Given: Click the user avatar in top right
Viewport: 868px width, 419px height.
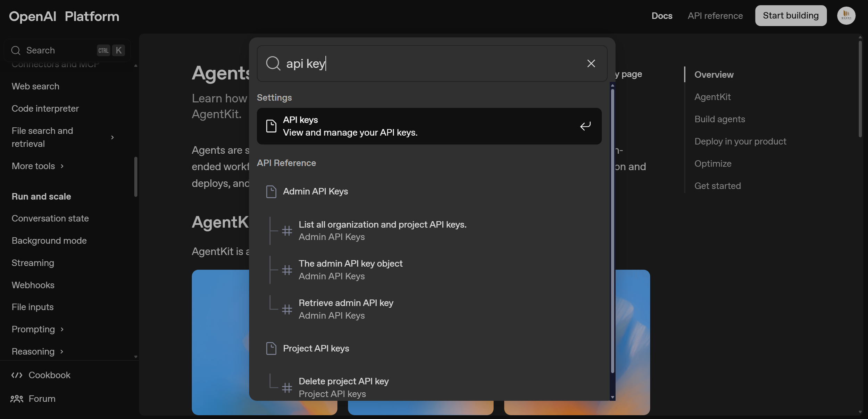Looking at the screenshot, I should 846,16.
